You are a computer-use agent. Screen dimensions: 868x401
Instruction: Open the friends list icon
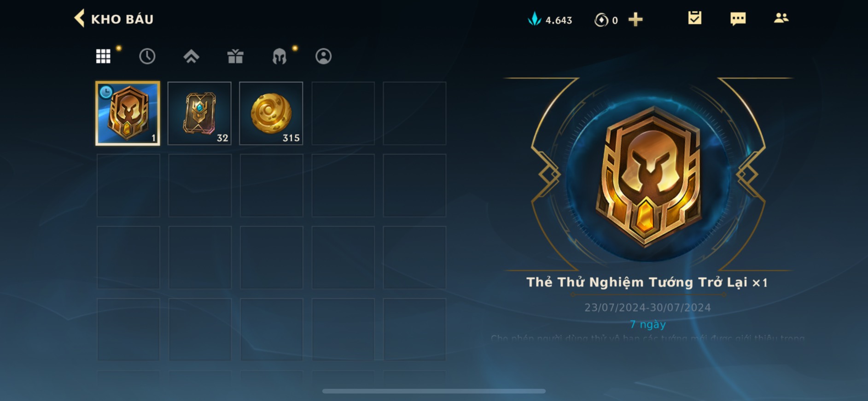[781, 18]
